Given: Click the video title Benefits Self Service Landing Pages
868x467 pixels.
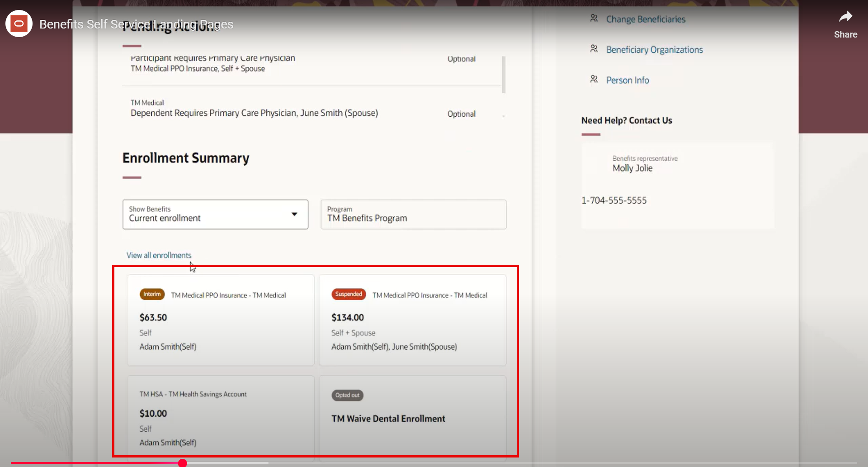Looking at the screenshot, I should (136, 24).
